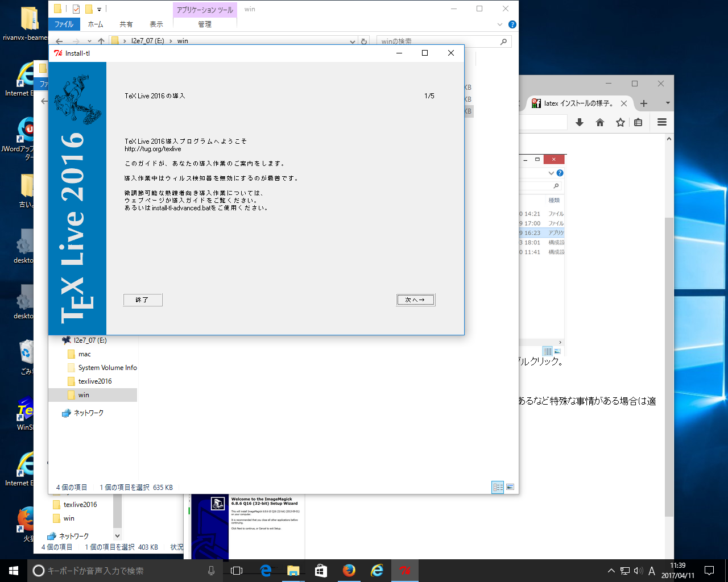Open Internet Explorer from the taskbar
The height and width of the screenshot is (582, 728).
click(377, 571)
